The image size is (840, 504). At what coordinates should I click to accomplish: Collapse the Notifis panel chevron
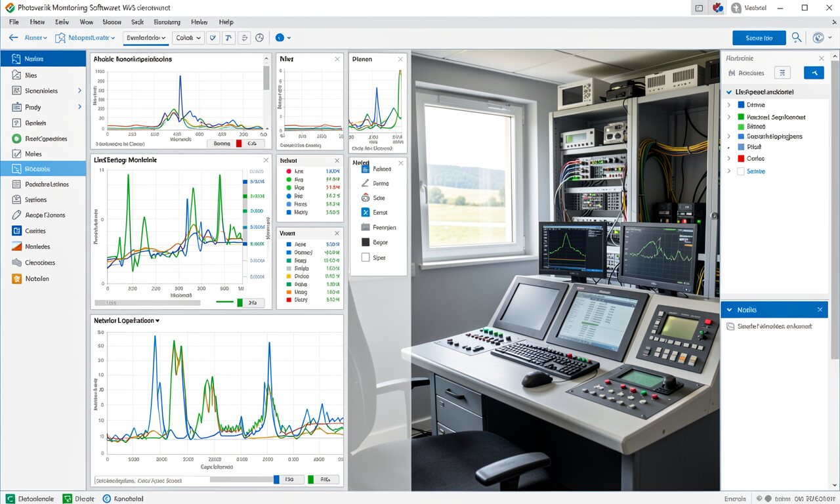click(728, 310)
